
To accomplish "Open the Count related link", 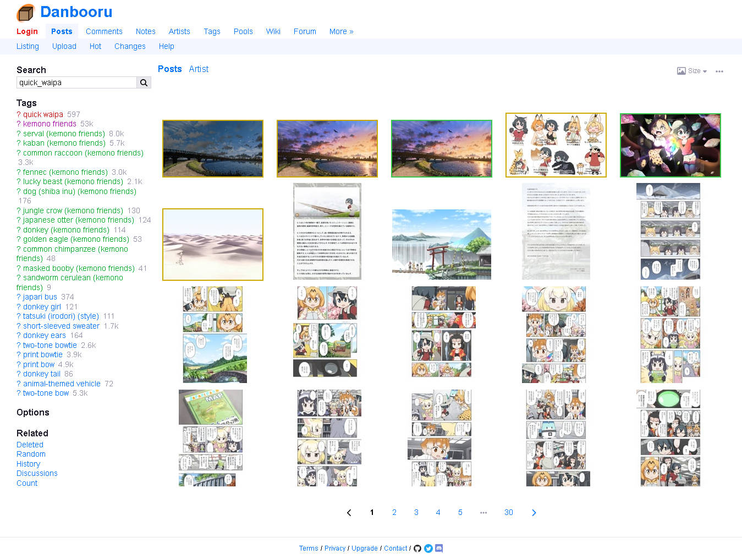I will (27, 483).
